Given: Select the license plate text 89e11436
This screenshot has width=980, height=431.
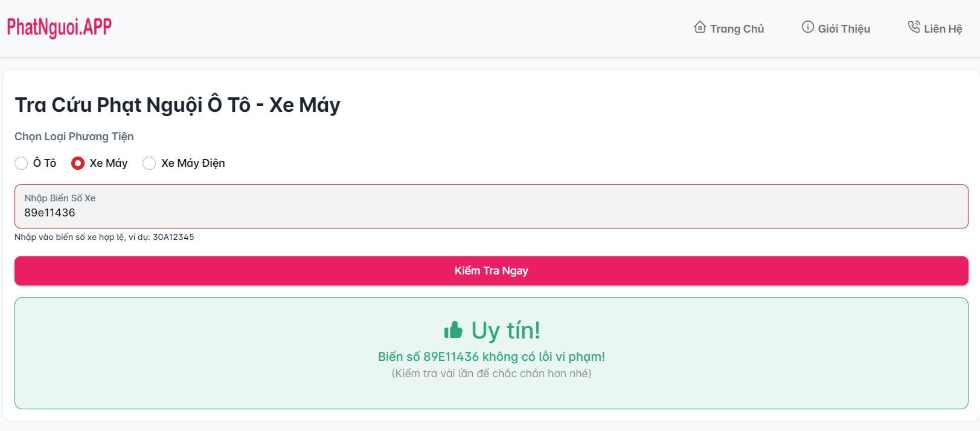Looking at the screenshot, I should tap(50, 212).
